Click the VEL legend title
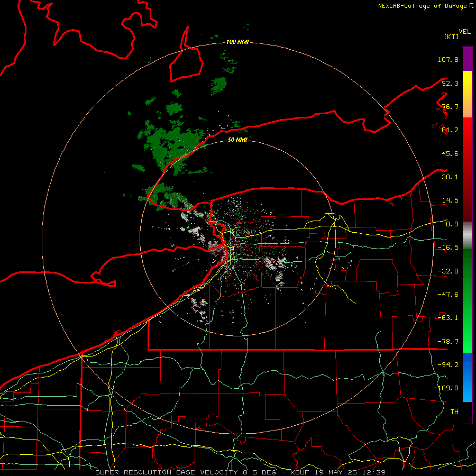The width and height of the screenshot is (476, 476). pos(464,32)
